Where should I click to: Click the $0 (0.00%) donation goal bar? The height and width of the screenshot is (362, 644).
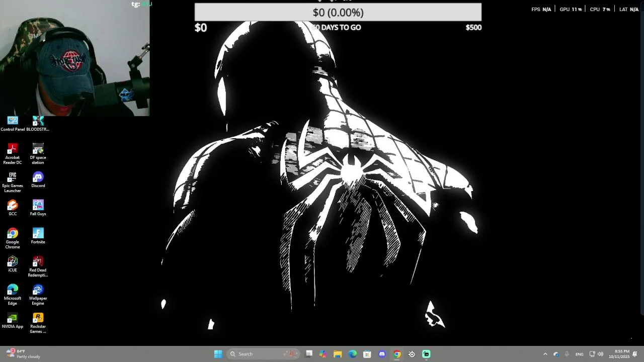click(338, 12)
